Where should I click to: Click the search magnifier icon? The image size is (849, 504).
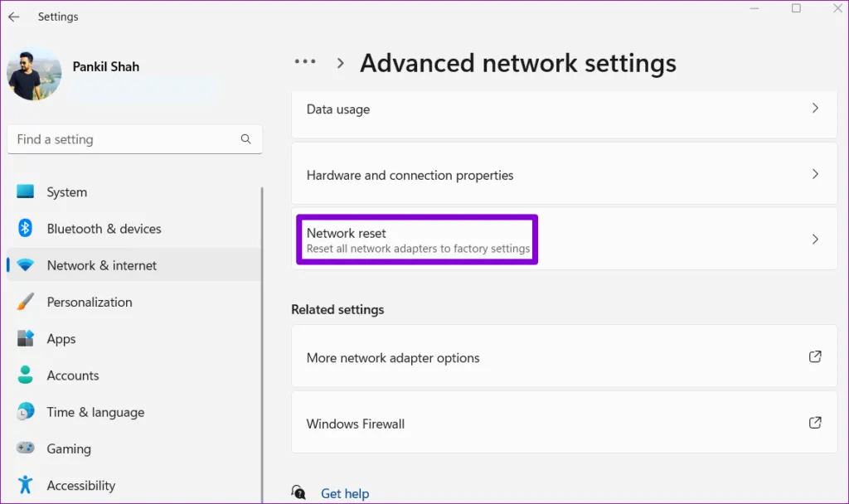[x=245, y=139]
